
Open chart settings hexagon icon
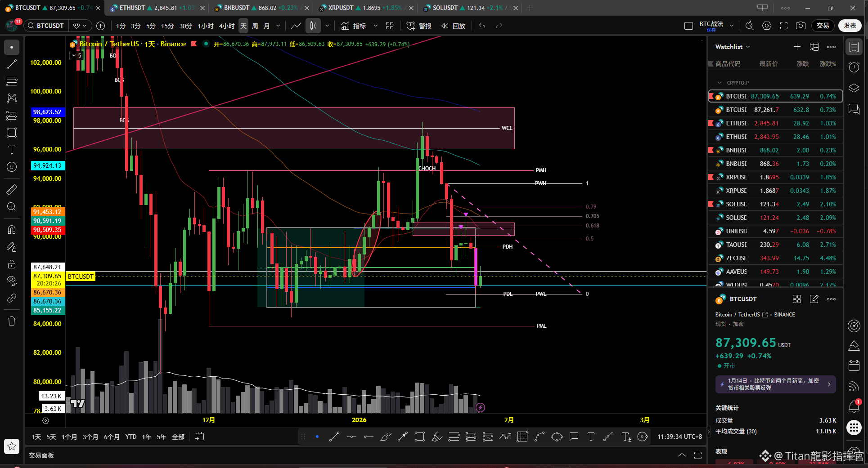[767, 26]
